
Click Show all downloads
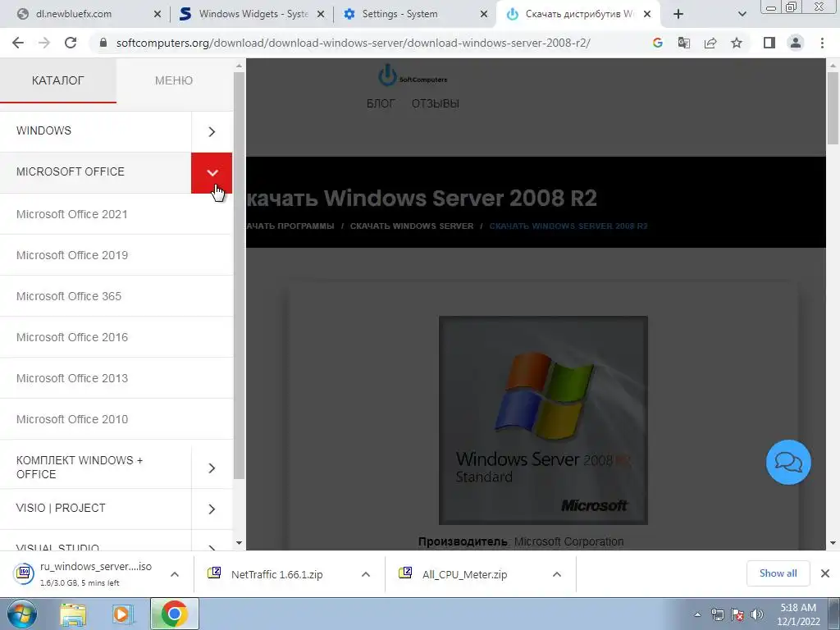pos(778,573)
